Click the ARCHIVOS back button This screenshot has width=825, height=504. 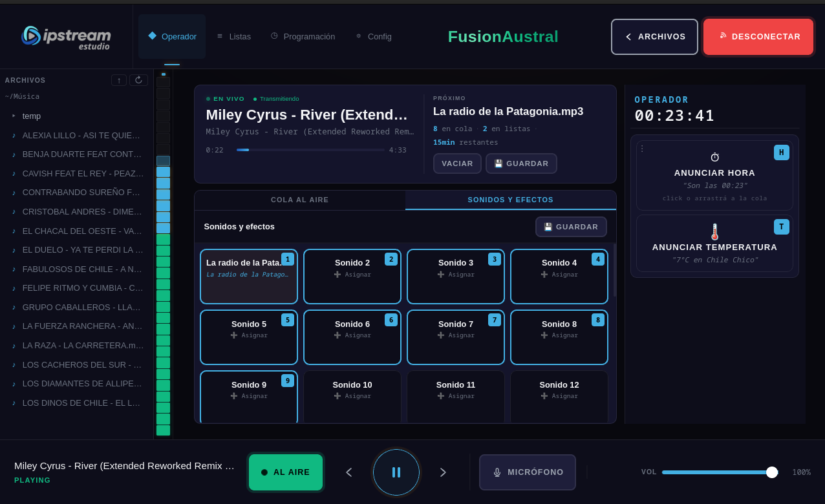pyautogui.click(x=654, y=37)
